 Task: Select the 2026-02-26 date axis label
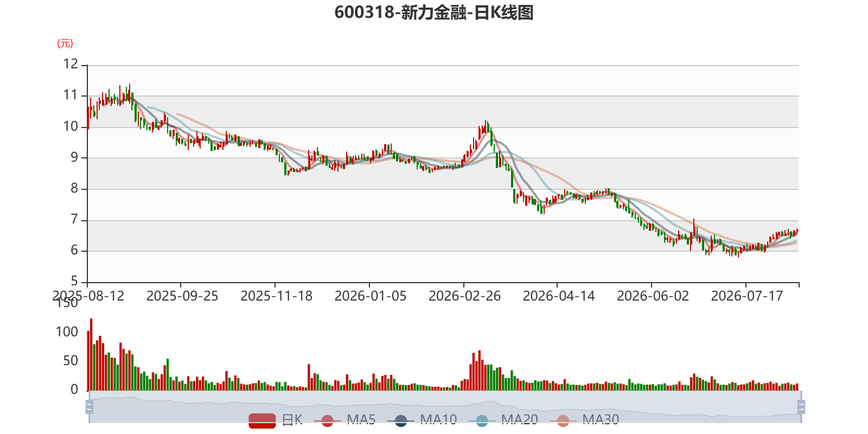[x=465, y=296]
